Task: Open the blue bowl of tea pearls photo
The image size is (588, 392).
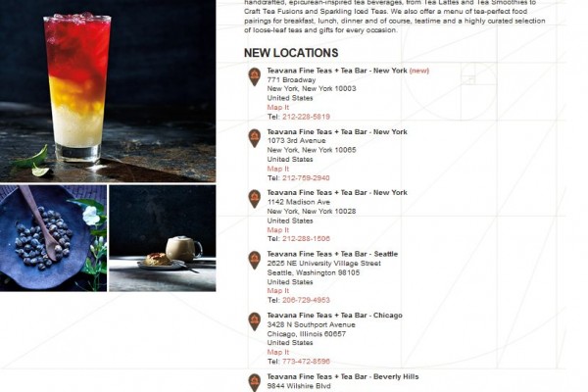Action: 53,238
